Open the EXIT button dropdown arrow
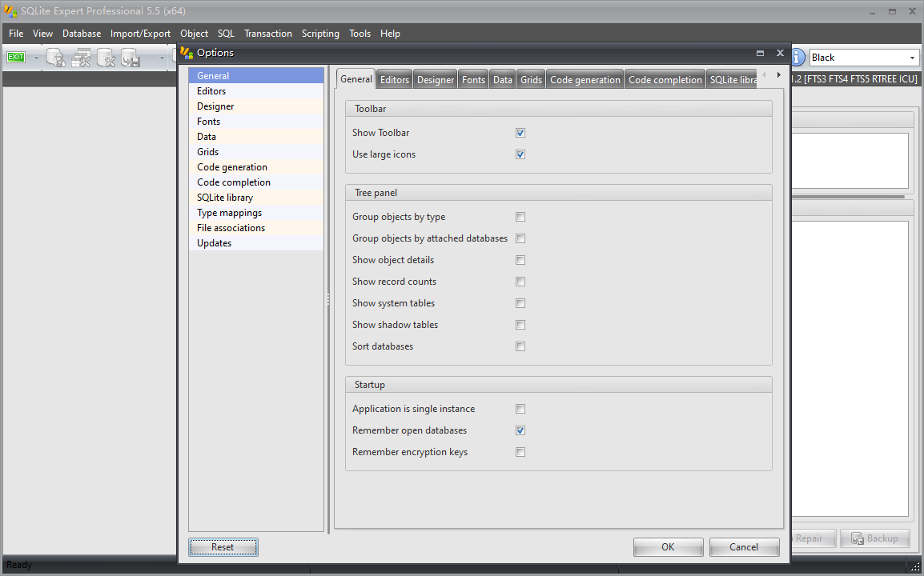 36,58
